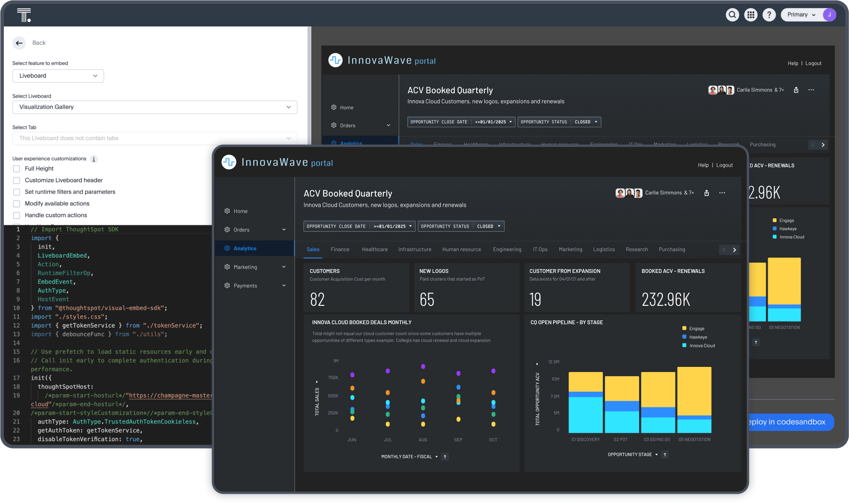849x504 pixels.
Task: Click yellow Engage legend swatch in pipeline chart
Action: point(684,328)
